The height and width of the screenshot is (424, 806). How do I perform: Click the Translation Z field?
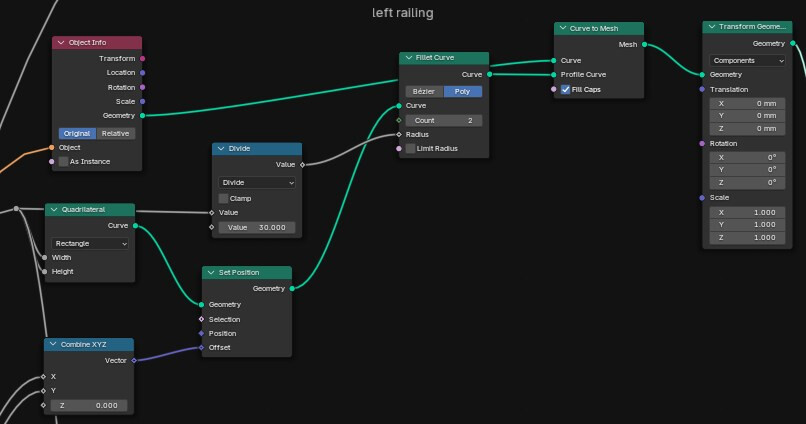pyautogui.click(x=747, y=128)
